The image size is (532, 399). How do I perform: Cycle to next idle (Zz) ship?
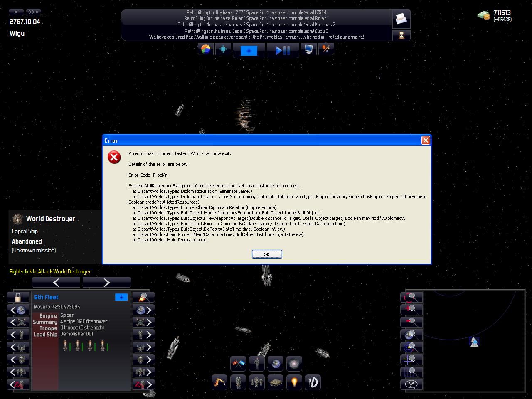pos(144,384)
